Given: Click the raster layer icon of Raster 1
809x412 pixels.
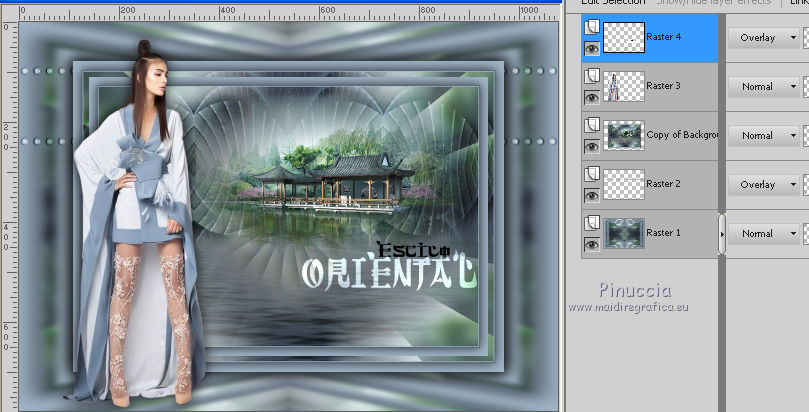Looking at the screenshot, I should coord(592,223).
